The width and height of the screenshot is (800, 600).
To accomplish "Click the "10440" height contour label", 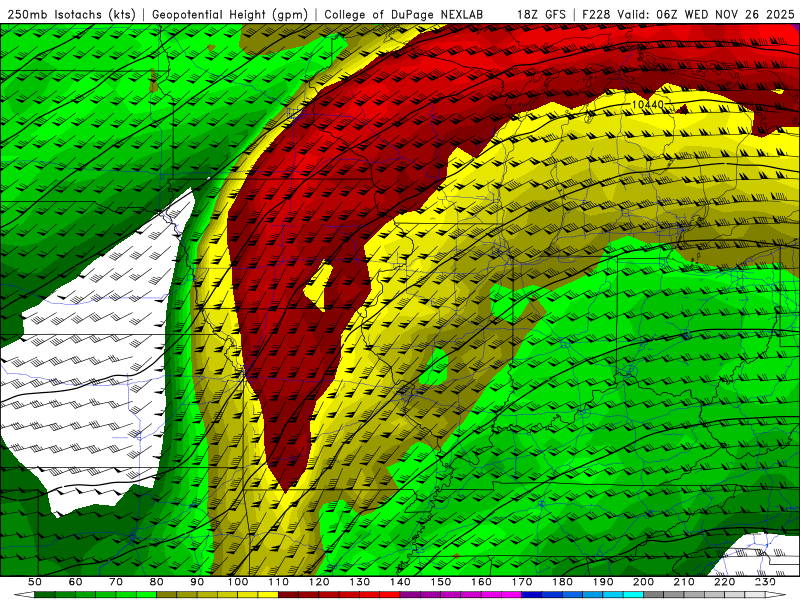I will point(647,105).
